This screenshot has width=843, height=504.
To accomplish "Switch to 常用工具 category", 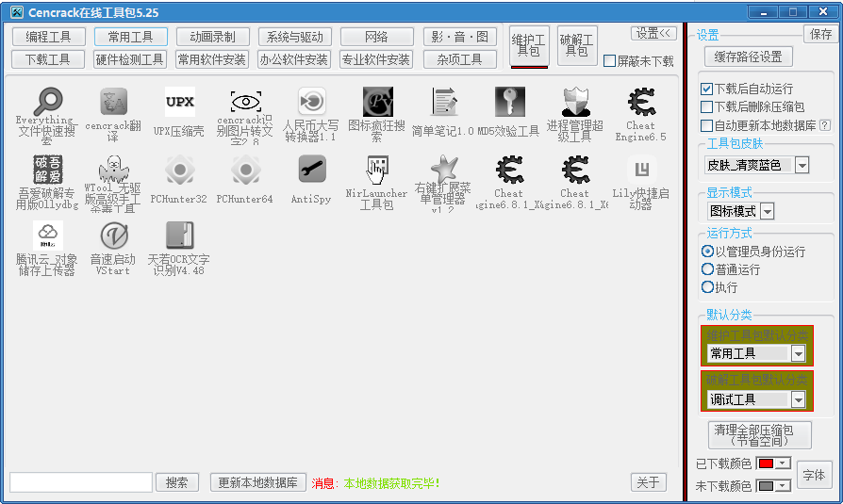I will 131,37.
